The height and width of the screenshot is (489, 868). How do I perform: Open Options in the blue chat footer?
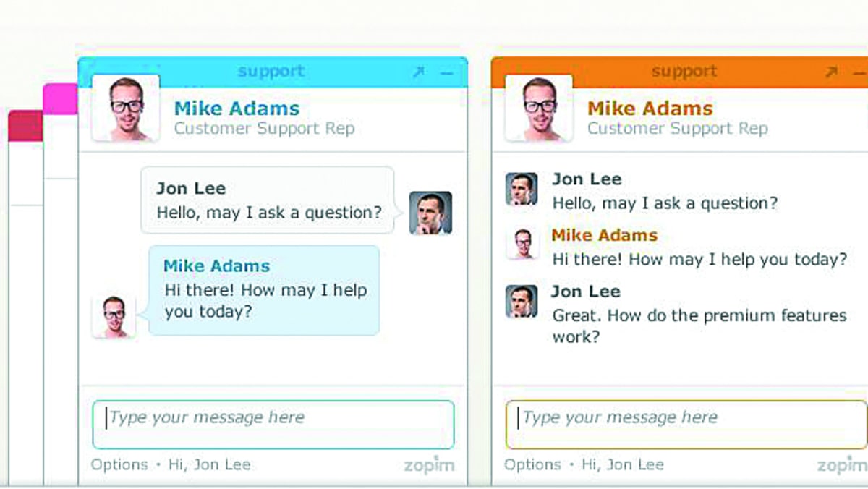pos(119,464)
